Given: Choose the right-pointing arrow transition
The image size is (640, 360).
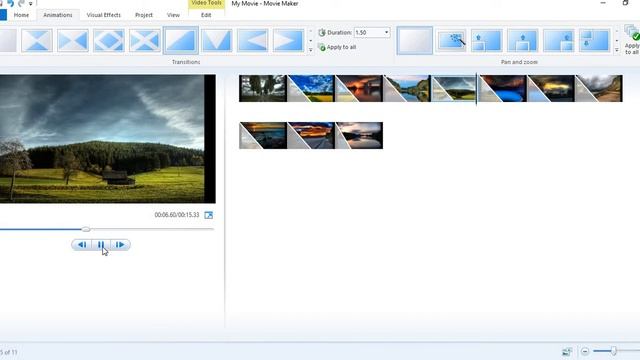Looking at the screenshot, I should click(288, 40).
